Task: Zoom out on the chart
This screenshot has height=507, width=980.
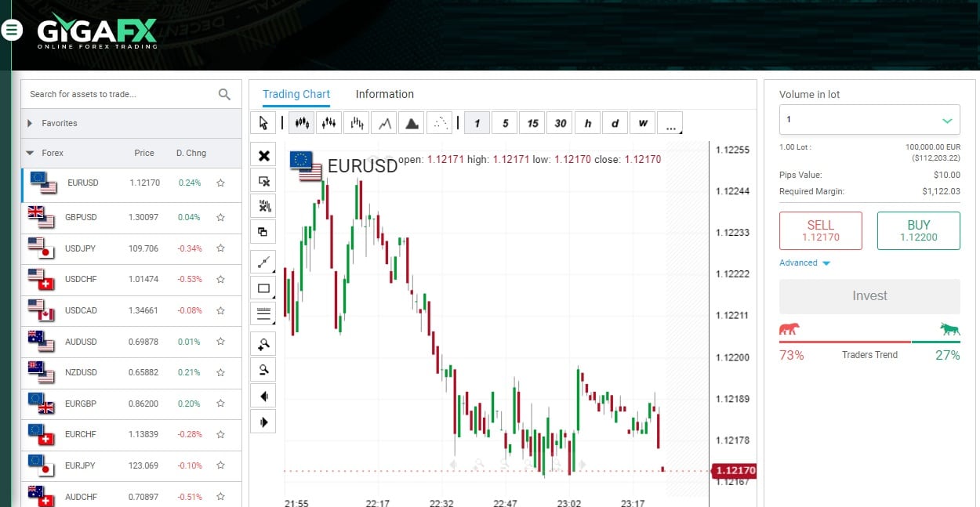Action: pyautogui.click(x=263, y=370)
